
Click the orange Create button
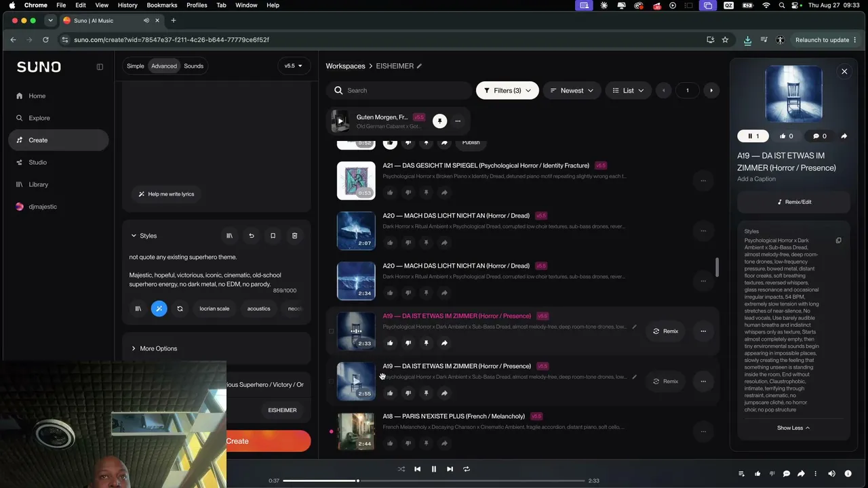[x=269, y=441]
